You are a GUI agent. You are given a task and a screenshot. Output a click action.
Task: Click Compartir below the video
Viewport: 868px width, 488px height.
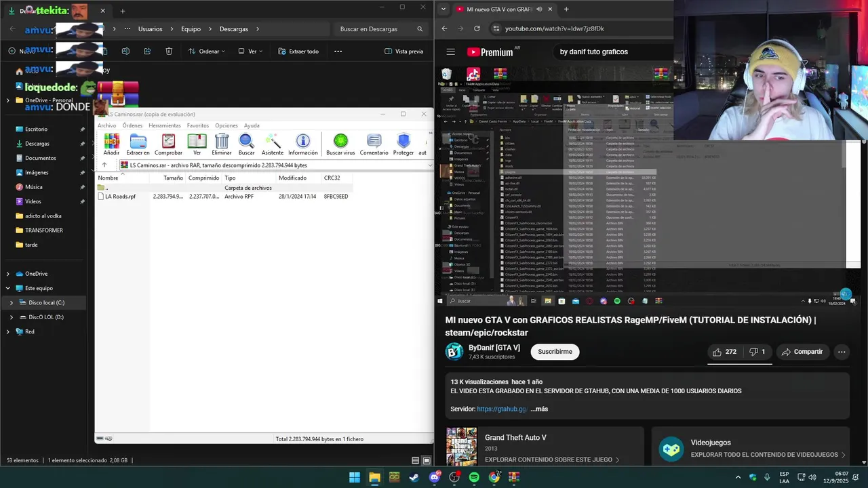click(802, 352)
